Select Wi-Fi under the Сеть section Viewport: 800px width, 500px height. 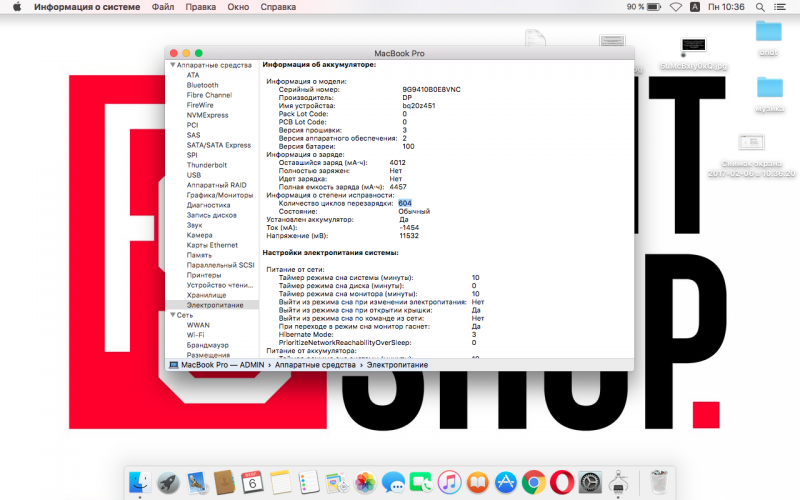tap(197, 334)
